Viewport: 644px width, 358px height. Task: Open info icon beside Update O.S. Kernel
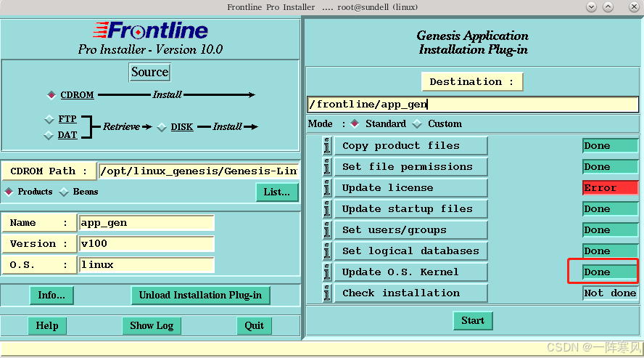[x=327, y=272]
